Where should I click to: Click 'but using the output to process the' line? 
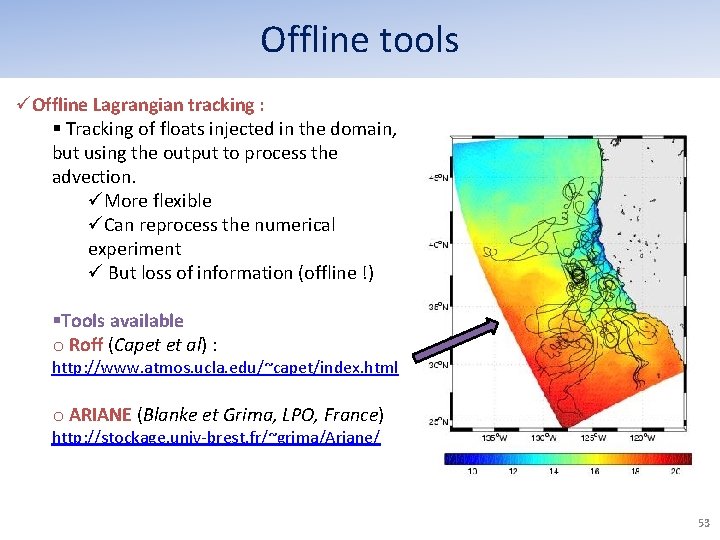(x=195, y=153)
